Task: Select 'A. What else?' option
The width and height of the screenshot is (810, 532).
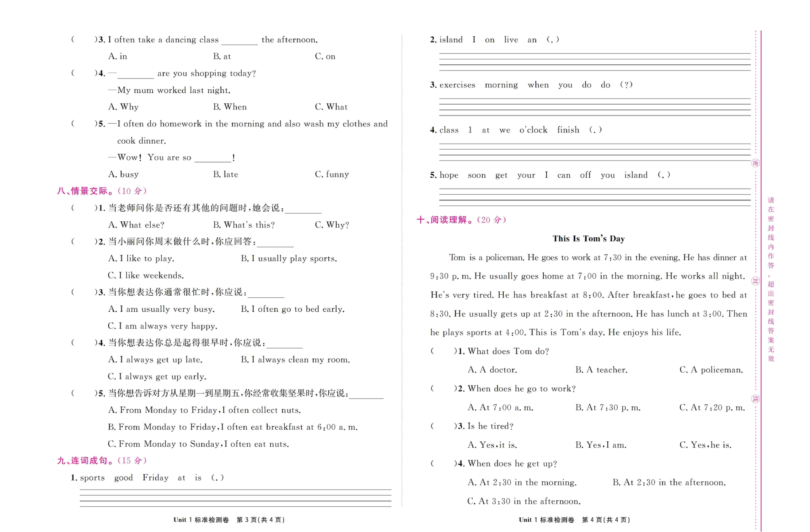Action: pos(136,225)
